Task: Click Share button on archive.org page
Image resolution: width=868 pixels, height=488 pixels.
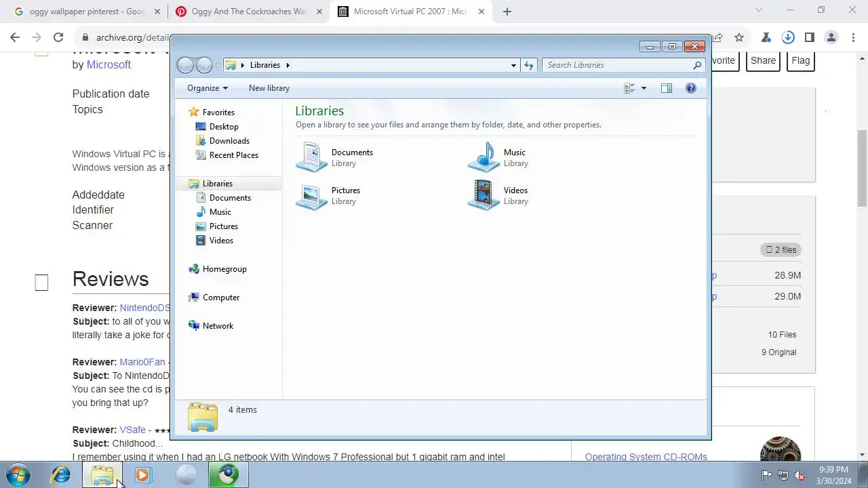Action: pos(763,60)
